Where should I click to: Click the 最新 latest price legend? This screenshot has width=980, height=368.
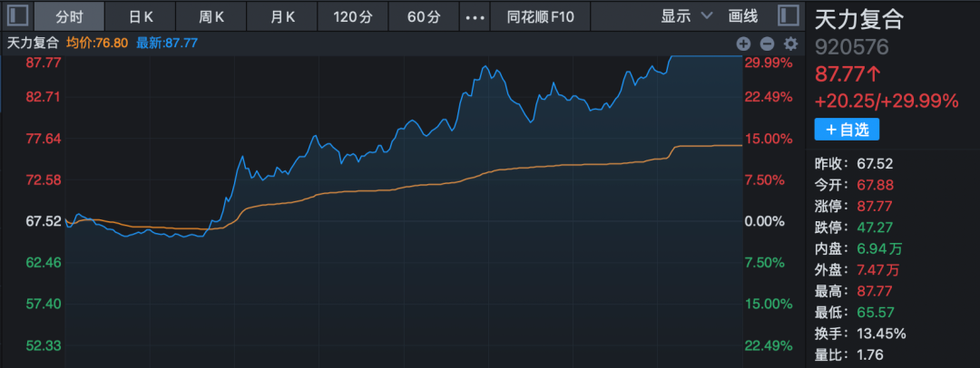point(167,43)
